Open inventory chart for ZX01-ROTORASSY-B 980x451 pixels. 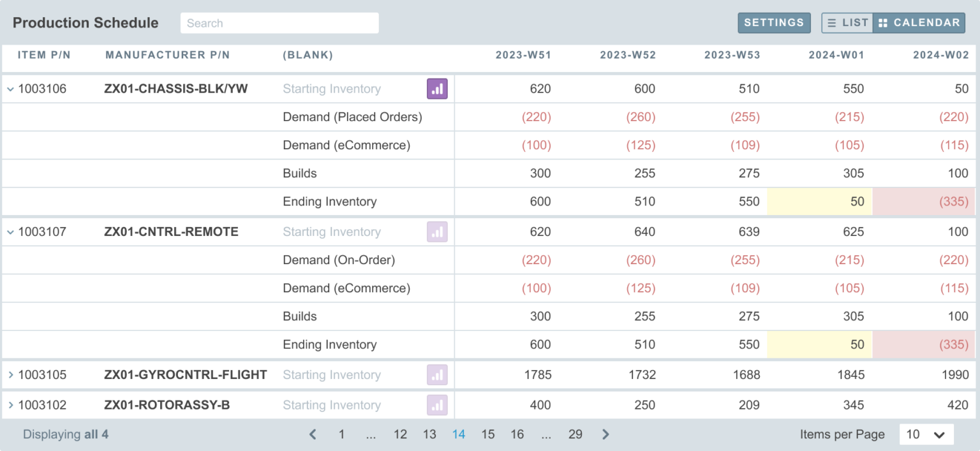(436, 405)
